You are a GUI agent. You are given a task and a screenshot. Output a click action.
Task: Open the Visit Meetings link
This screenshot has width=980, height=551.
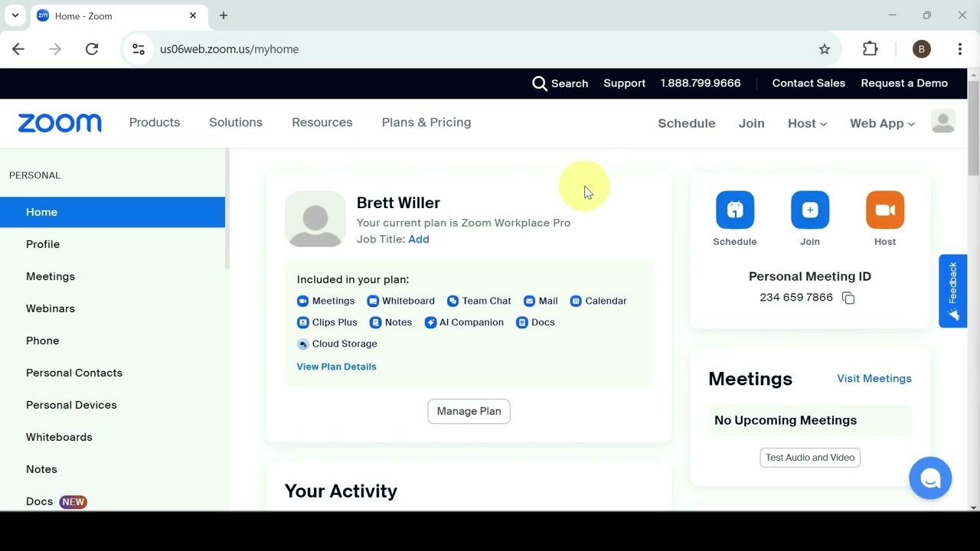pyautogui.click(x=874, y=378)
